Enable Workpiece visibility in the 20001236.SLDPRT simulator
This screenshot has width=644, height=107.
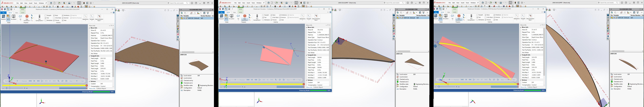[263, 20]
